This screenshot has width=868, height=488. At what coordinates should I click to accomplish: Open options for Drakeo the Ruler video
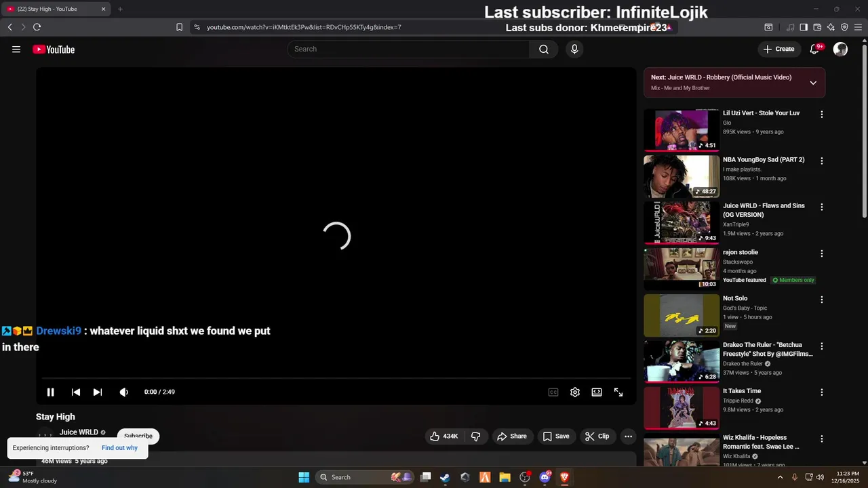pyautogui.click(x=822, y=346)
